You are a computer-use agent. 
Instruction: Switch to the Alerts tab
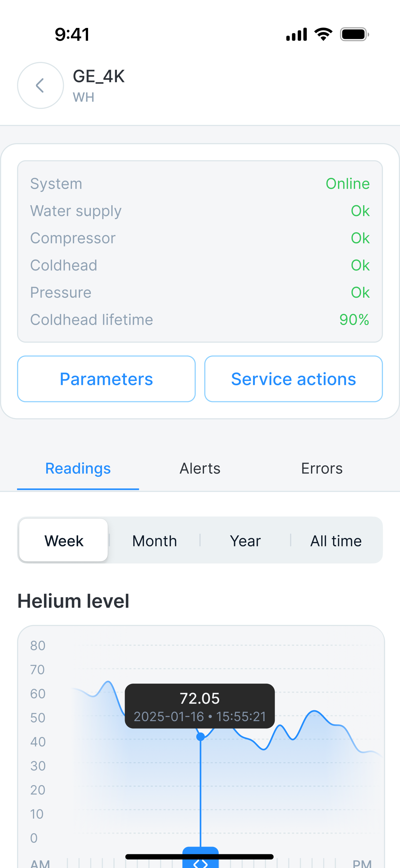pyautogui.click(x=200, y=468)
